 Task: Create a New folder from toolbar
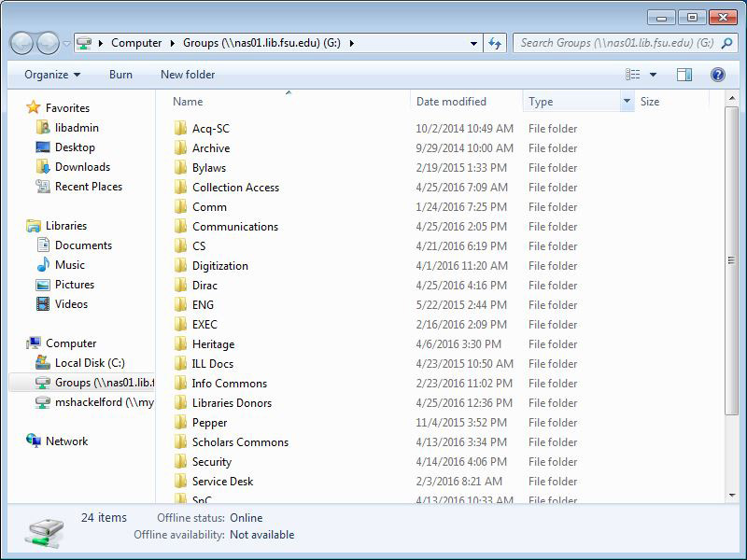[188, 75]
